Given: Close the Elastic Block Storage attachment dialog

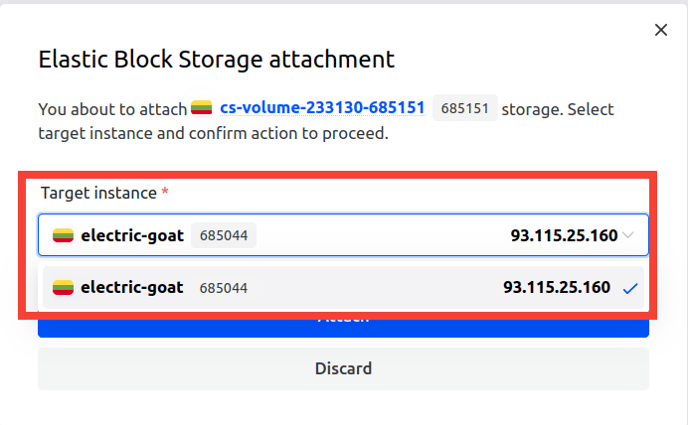Looking at the screenshot, I should (x=661, y=30).
